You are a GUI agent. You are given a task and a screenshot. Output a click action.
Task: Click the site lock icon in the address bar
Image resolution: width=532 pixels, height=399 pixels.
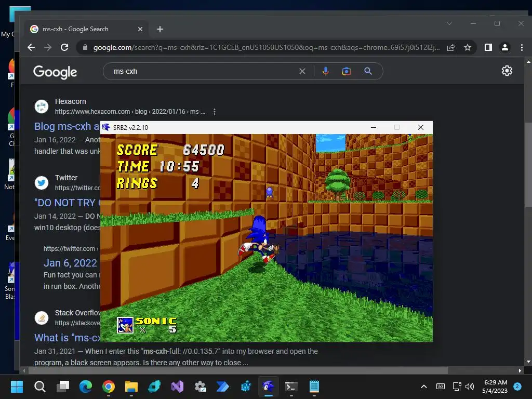click(x=85, y=47)
